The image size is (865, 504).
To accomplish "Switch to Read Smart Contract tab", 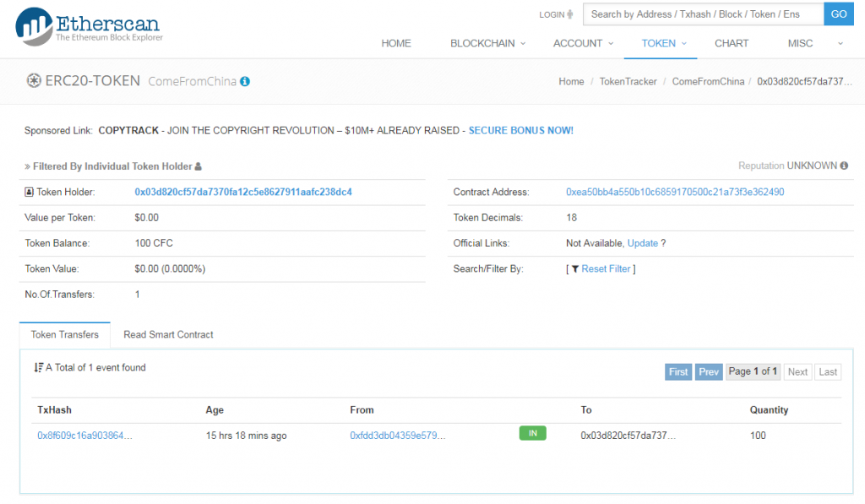I will point(168,334).
